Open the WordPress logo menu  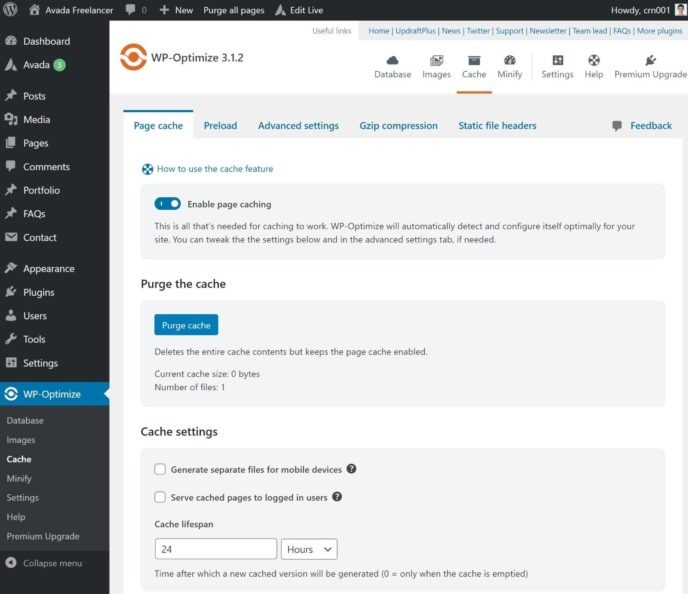[10, 10]
